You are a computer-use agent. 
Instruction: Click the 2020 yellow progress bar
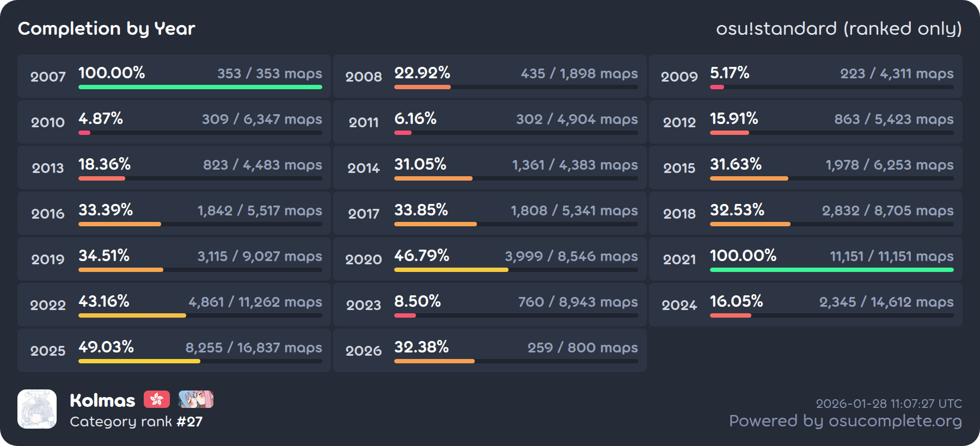[x=451, y=270]
